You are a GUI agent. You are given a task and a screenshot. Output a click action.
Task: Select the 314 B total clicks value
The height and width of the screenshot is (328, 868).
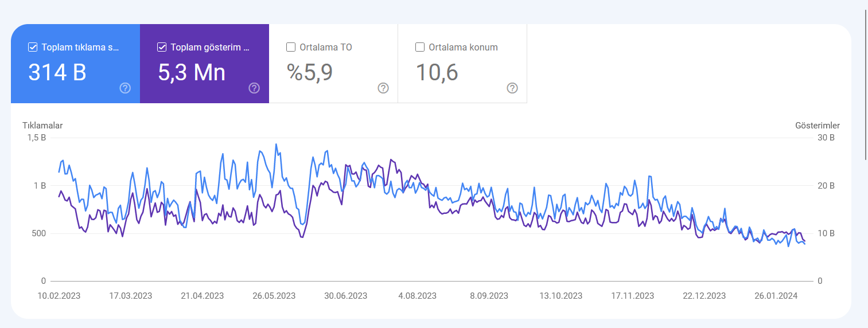click(57, 73)
